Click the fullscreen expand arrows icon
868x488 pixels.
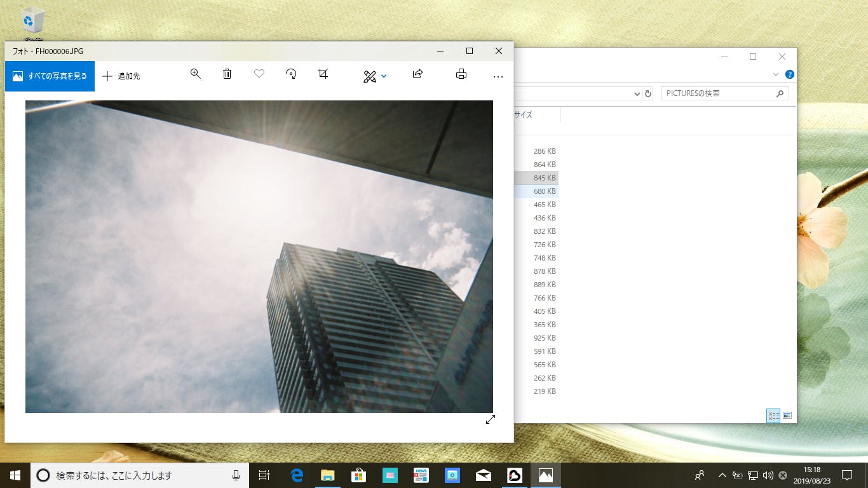click(490, 419)
